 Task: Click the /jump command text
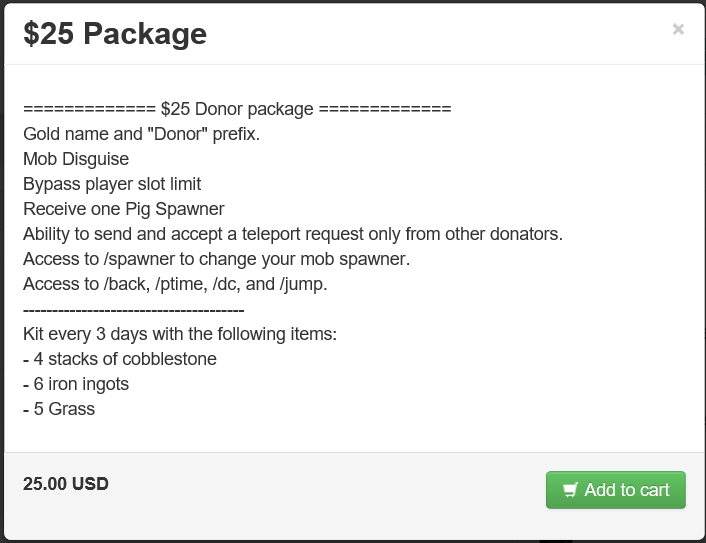point(304,284)
